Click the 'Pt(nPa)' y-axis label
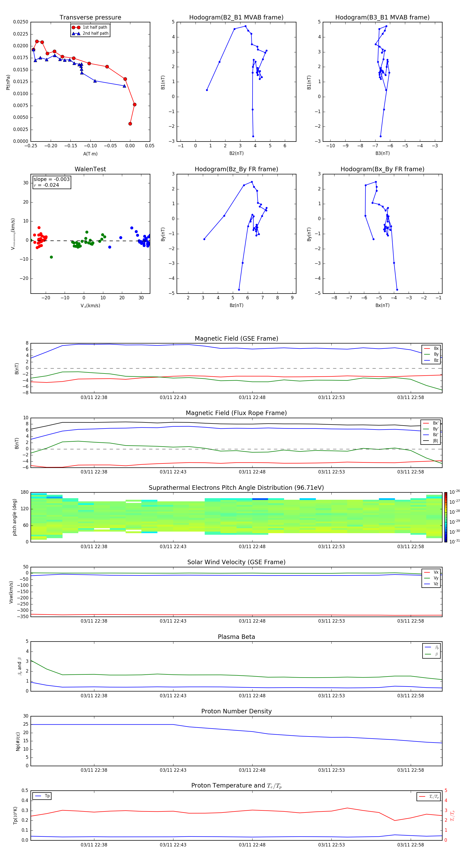The width and height of the screenshot is (473, 868). point(8,82)
